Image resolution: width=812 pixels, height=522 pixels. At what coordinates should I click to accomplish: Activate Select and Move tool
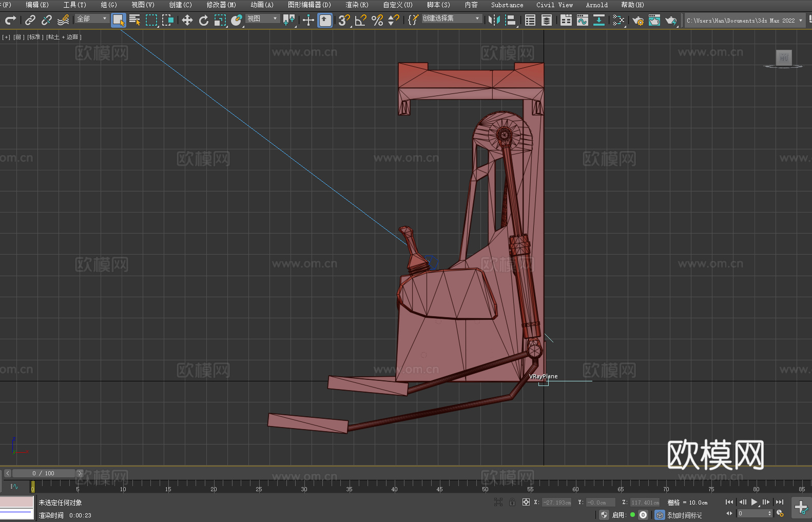point(187,20)
